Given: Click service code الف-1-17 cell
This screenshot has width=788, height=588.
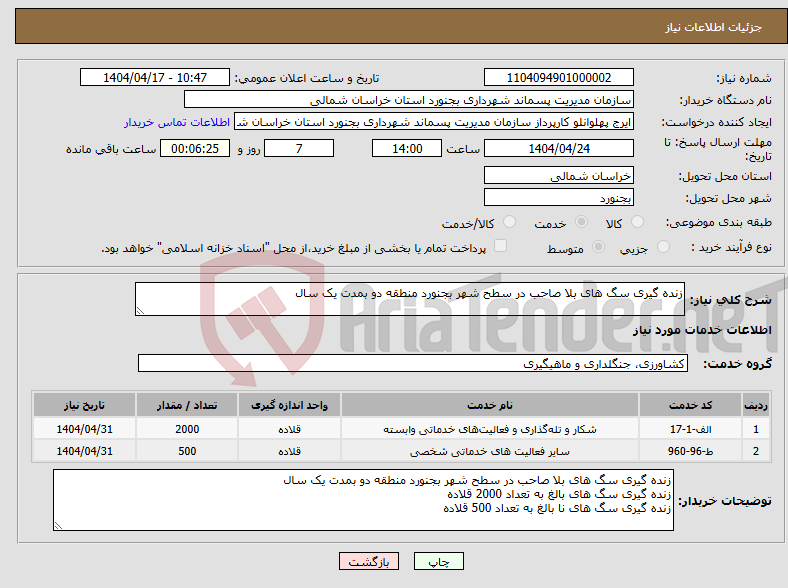Looking at the screenshot, I should tap(691, 429).
